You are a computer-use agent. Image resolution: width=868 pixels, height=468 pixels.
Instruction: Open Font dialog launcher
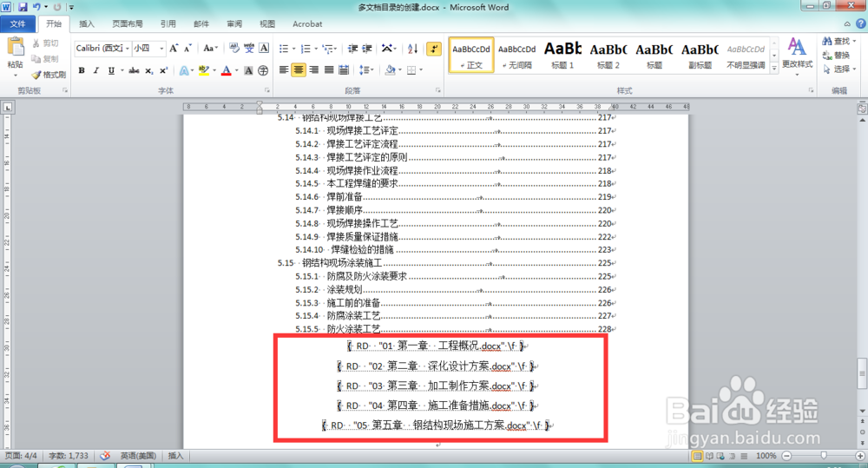(267, 90)
